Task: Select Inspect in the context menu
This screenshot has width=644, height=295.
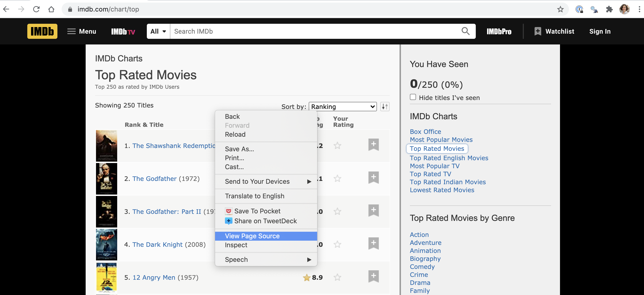Action: click(x=266, y=245)
